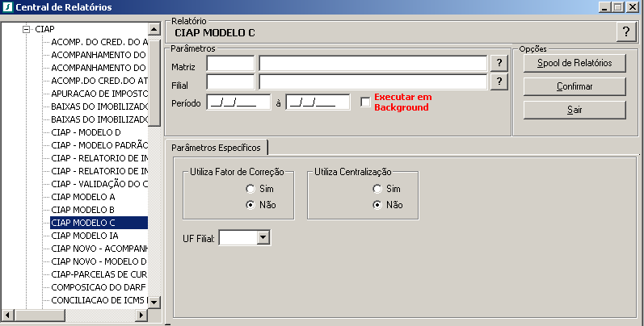Select APURACAO DE IMPOSTO report
This screenshot has width=644, height=326.
pos(99,94)
